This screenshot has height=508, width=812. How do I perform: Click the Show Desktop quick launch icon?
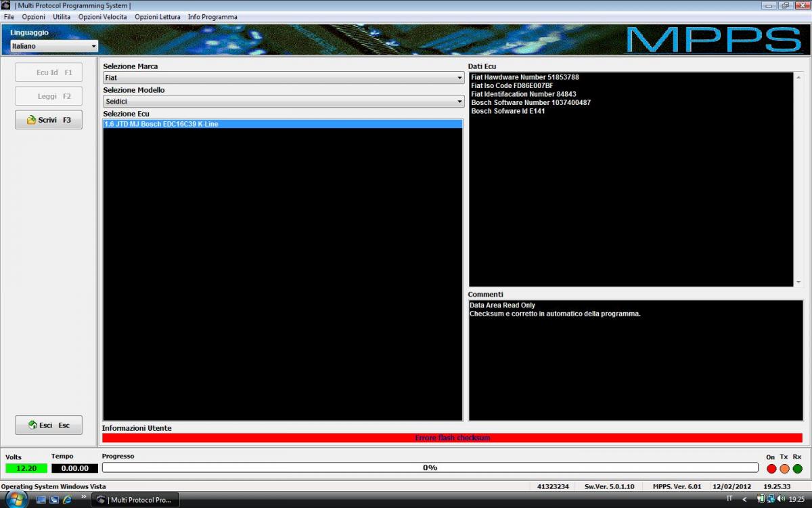point(41,500)
